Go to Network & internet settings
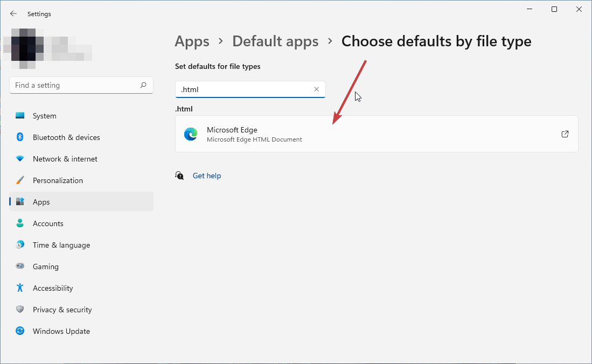The height and width of the screenshot is (364, 592). click(65, 159)
